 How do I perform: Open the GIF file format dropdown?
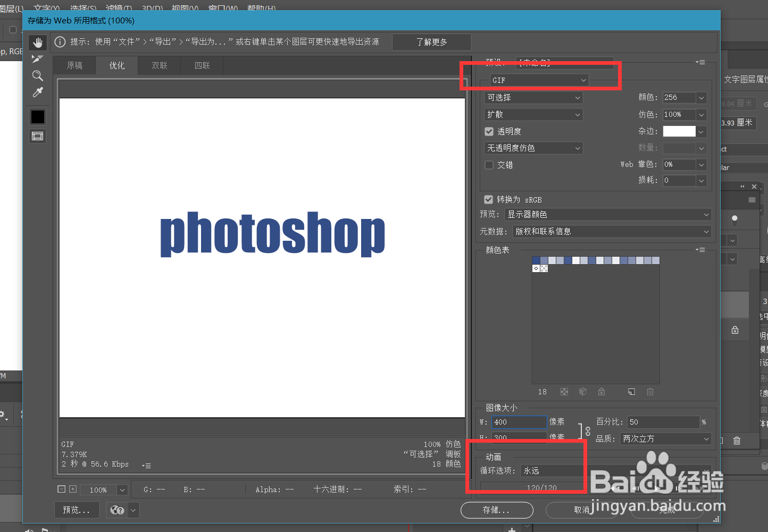(x=539, y=80)
